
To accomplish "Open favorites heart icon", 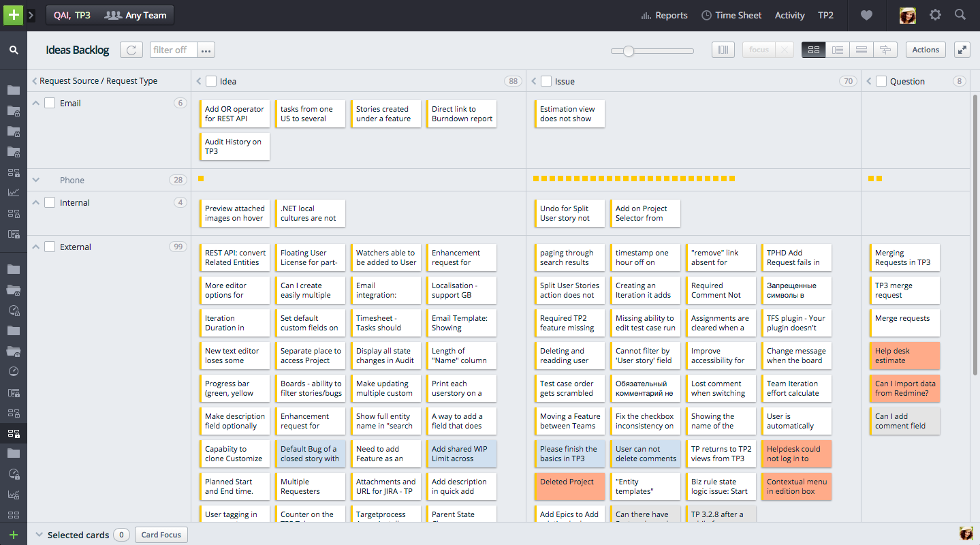I will click(866, 15).
